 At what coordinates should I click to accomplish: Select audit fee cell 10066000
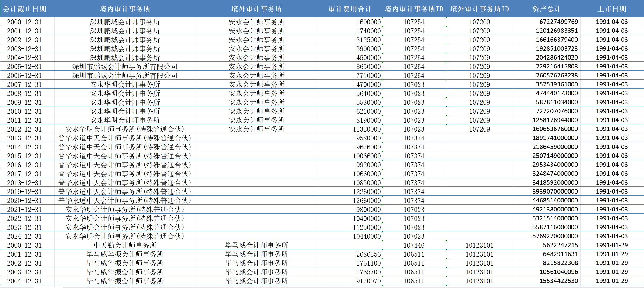[350, 156]
